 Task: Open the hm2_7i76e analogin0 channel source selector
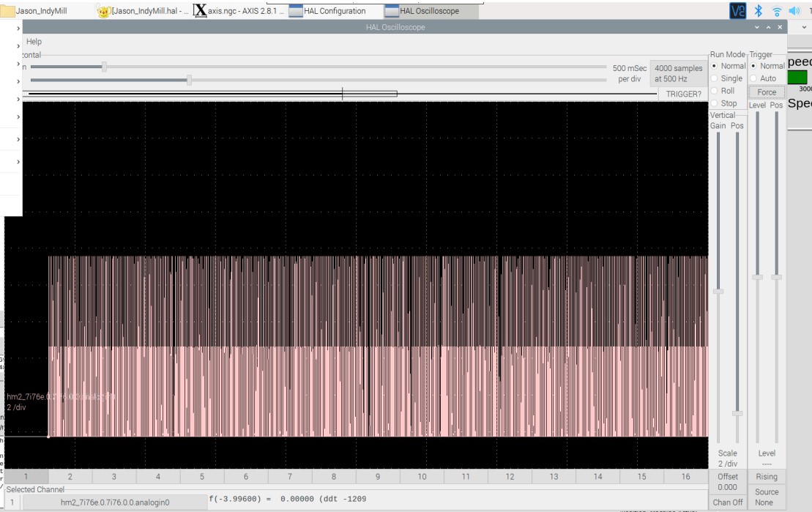coord(115,502)
